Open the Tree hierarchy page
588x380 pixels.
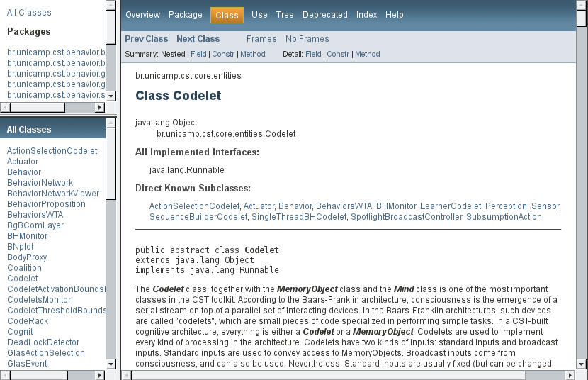[285, 15]
